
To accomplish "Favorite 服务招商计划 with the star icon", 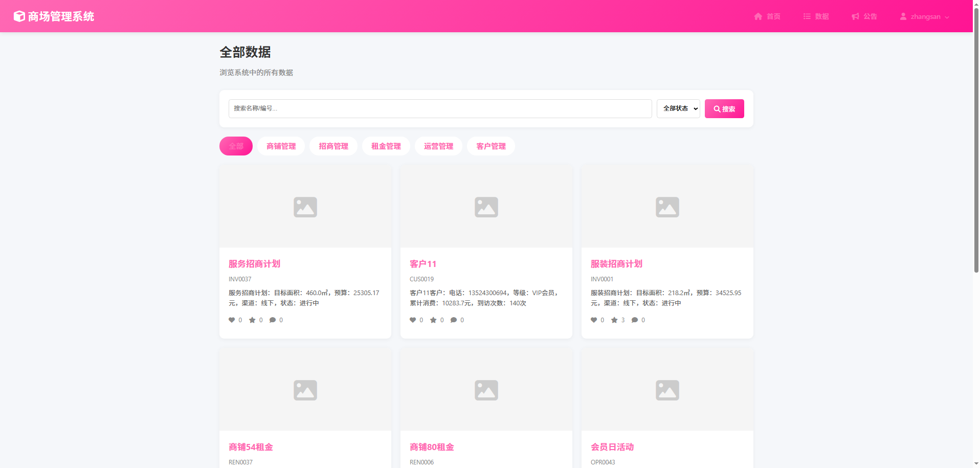I will pyautogui.click(x=252, y=320).
